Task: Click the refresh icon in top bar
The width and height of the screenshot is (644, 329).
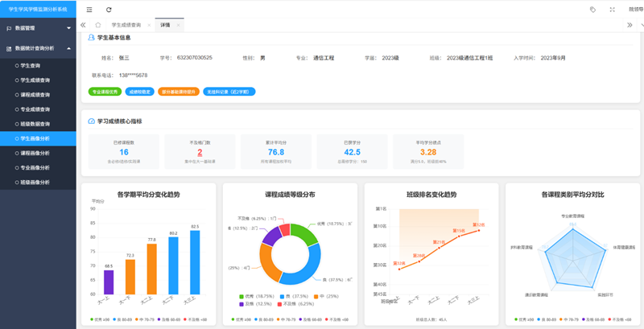Action: pyautogui.click(x=109, y=9)
